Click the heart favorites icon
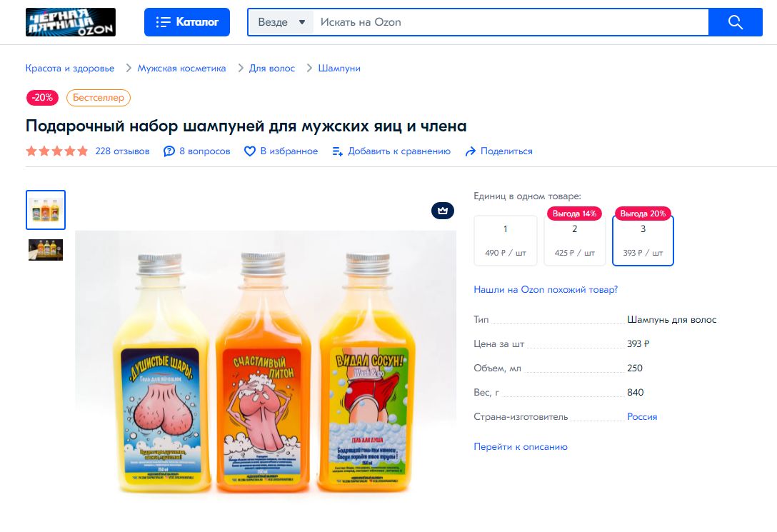Screen dimensions: 777x532 250,151
